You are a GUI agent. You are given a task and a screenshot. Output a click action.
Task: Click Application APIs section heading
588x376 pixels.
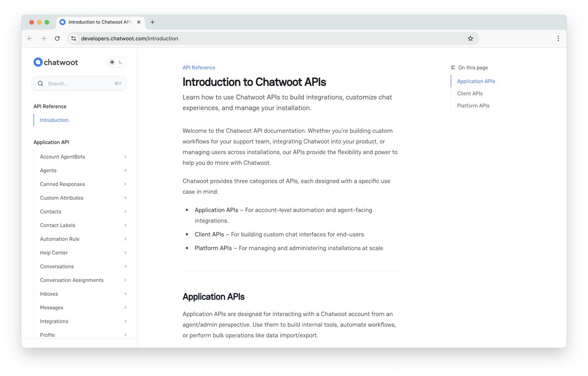tap(214, 297)
